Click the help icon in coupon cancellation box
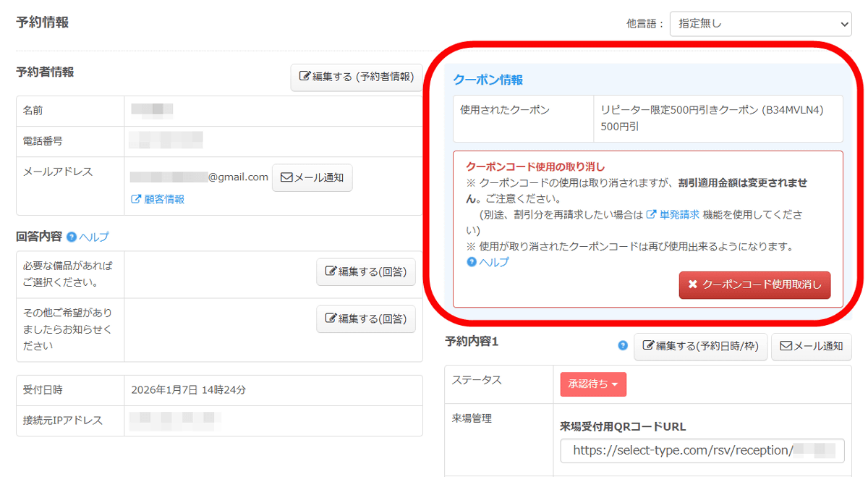 point(472,262)
